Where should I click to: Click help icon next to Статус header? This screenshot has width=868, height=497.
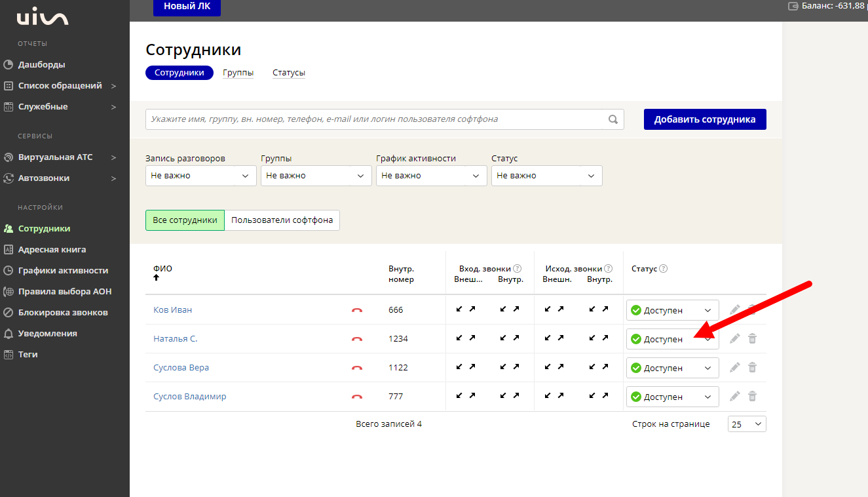point(663,268)
